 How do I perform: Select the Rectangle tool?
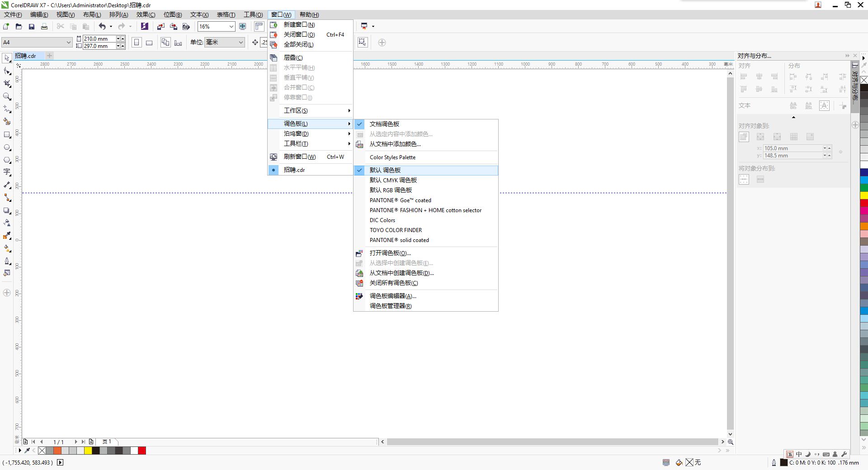(7, 135)
